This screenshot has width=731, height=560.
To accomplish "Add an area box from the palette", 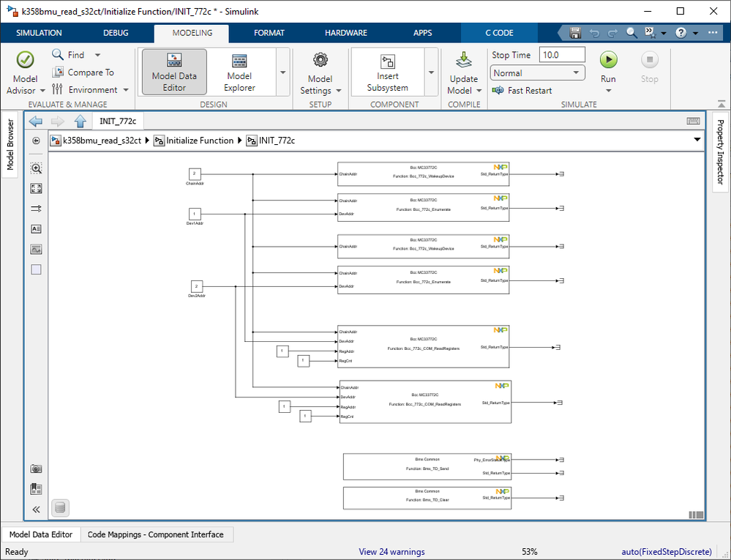I will click(x=36, y=269).
